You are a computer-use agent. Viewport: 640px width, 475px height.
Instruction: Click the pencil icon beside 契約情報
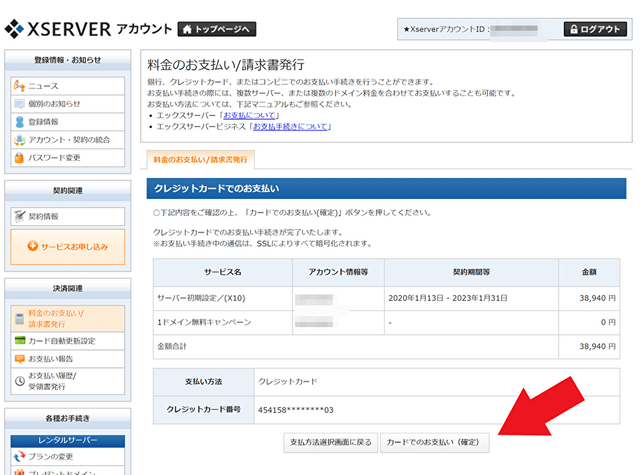[20, 216]
